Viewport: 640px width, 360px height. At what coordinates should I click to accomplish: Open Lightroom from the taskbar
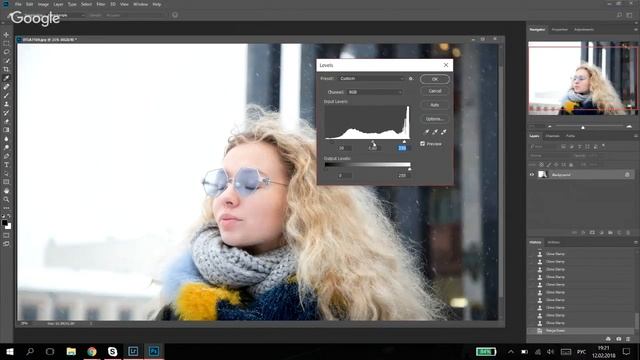click(x=133, y=351)
